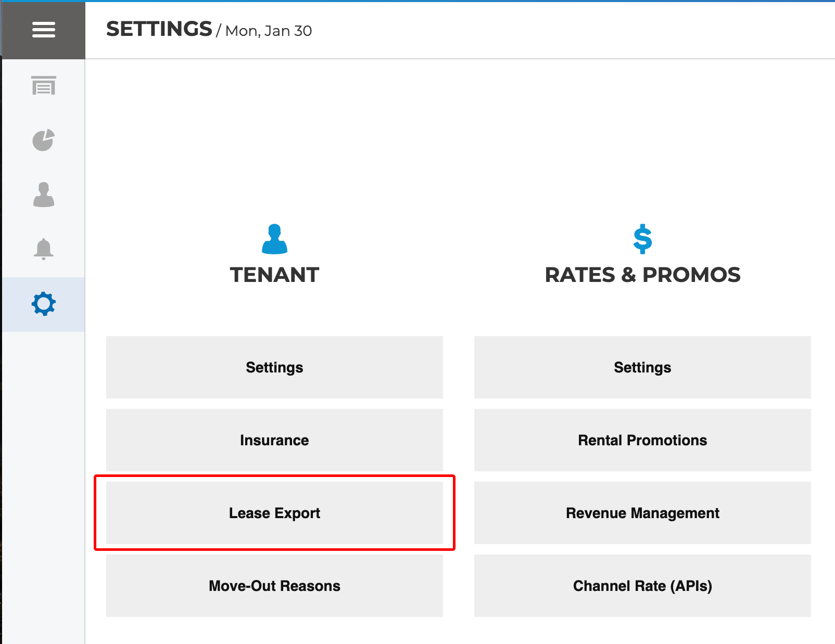The height and width of the screenshot is (644, 835).
Task: Click the blue Tenant person icon
Action: click(x=274, y=239)
